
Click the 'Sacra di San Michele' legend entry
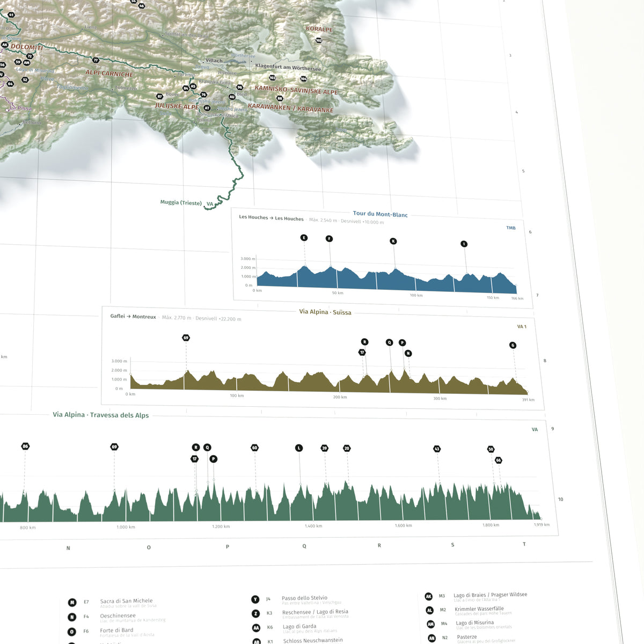(x=126, y=601)
